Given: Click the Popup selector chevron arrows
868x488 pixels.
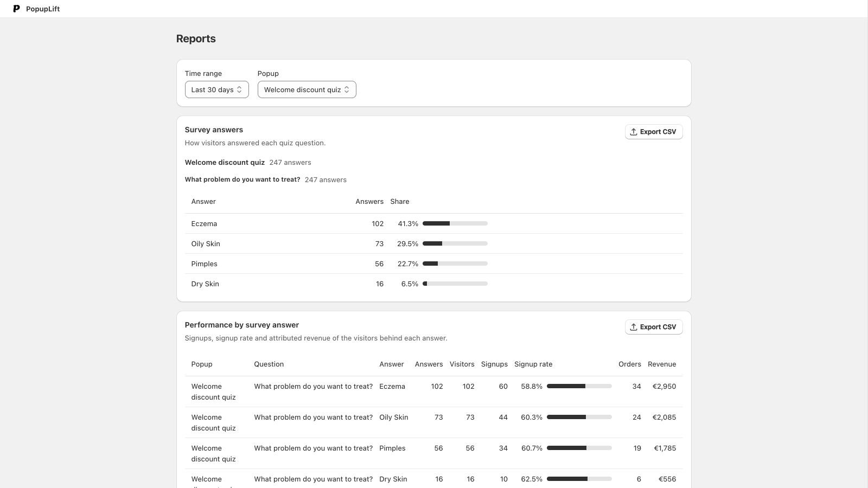Looking at the screenshot, I should point(347,89).
